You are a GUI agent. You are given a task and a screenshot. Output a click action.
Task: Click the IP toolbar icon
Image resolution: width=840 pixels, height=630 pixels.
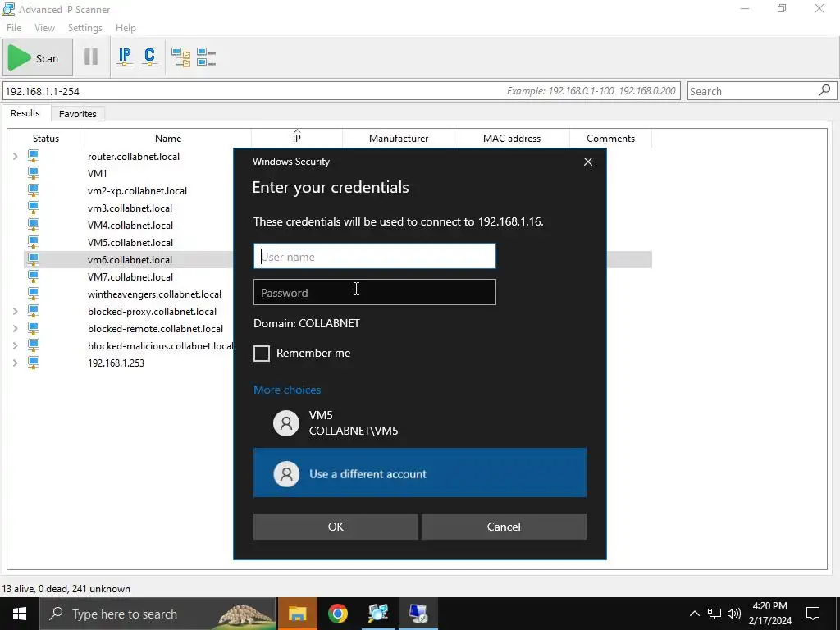[x=125, y=57]
